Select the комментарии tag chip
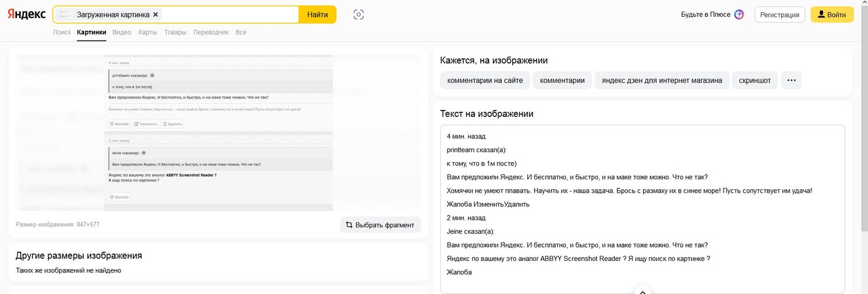 (x=562, y=80)
